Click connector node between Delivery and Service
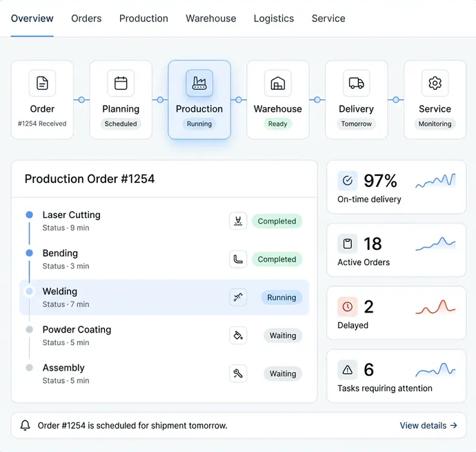This screenshot has width=476, height=452. click(x=396, y=99)
